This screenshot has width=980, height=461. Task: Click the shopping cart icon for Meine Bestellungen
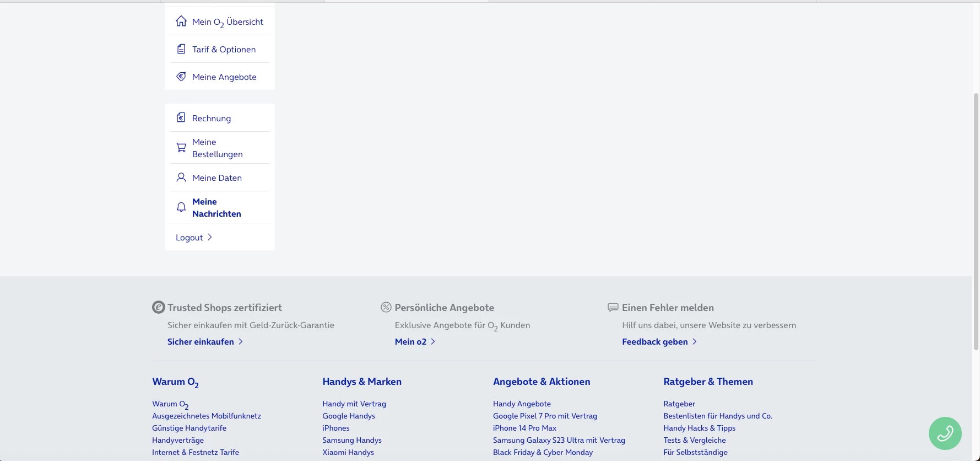tap(181, 148)
